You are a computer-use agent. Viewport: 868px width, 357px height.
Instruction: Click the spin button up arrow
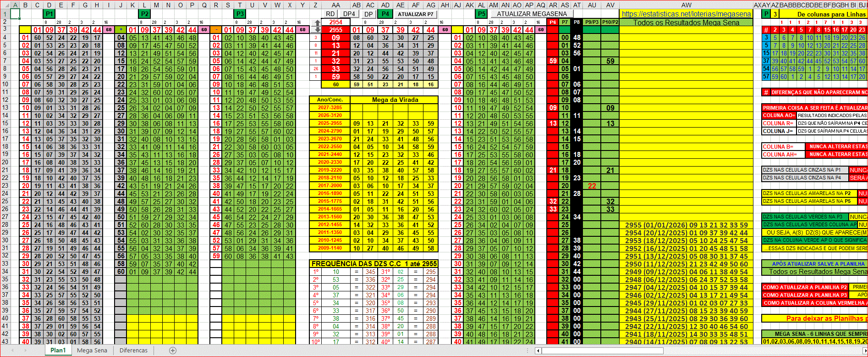click(x=318, y=23)
